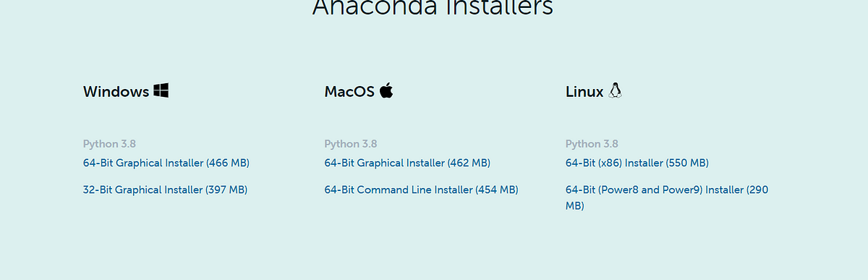Click the "(466 MB)" size in Windows 64-Bit link
This screenshot has height=280, width=868.
(x=228, y=163)
